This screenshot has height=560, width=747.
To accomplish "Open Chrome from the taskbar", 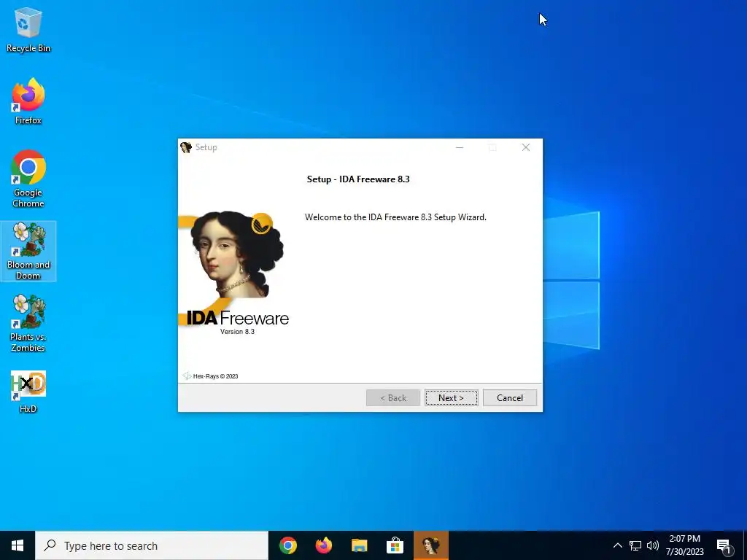I will [x=288, y=545].
